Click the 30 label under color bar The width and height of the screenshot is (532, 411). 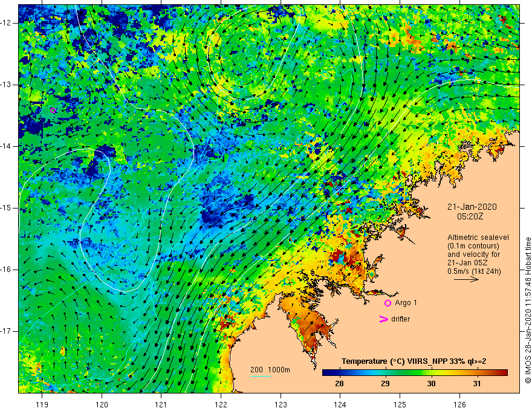pyautogui.click(x=431, y=384)
